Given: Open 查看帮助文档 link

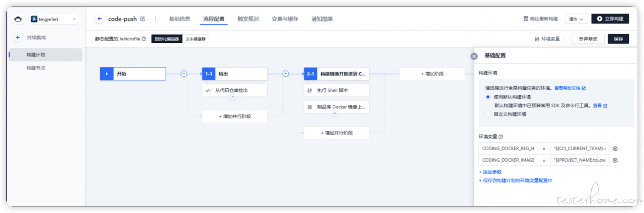Looking at the screenshot, I should pos(570,88).
